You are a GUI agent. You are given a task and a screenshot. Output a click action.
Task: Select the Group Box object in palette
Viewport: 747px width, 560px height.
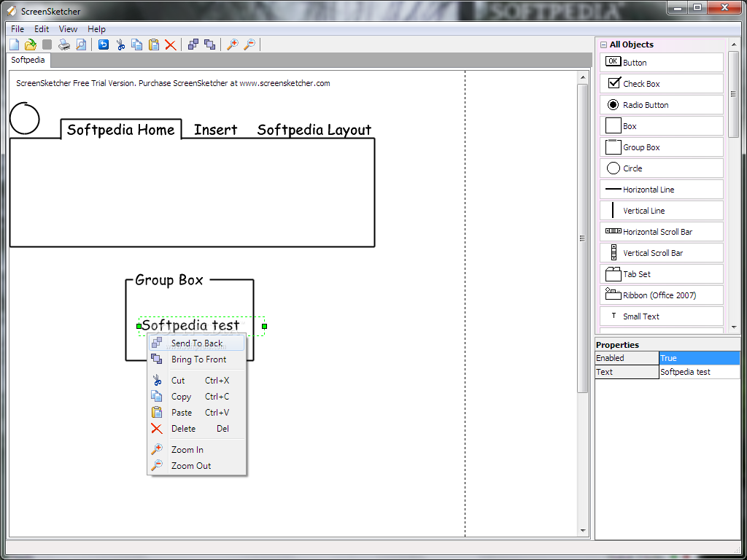(x=661, y=147)
